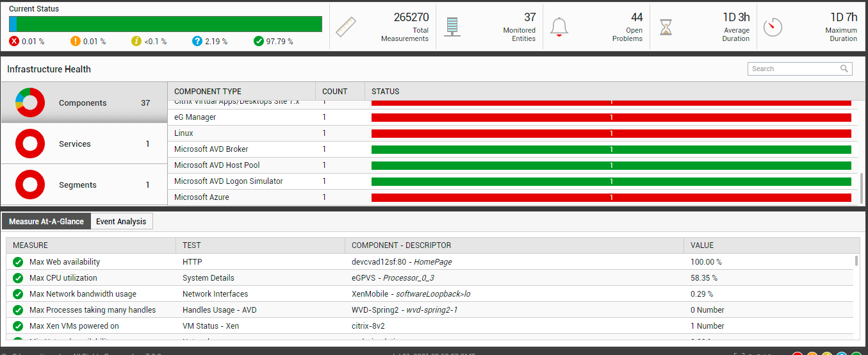The height and width of the screenshot is (355, 868).
Task: Click the Microsoft Azure red status bar
Action: coord(611,197)
